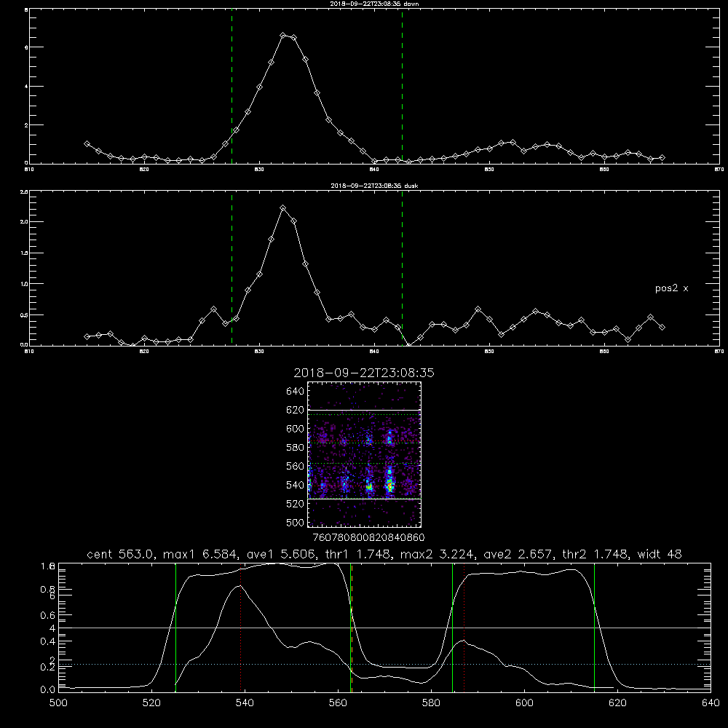Image resolution: width=728 pixels, height=728 pixels.
Task: Click the green vertical line near 525 in bottom plot
Action: coord(175,628)
